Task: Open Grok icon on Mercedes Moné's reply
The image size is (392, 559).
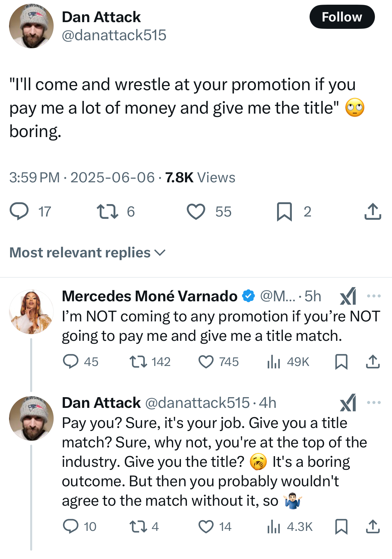Action: [348, 296]
